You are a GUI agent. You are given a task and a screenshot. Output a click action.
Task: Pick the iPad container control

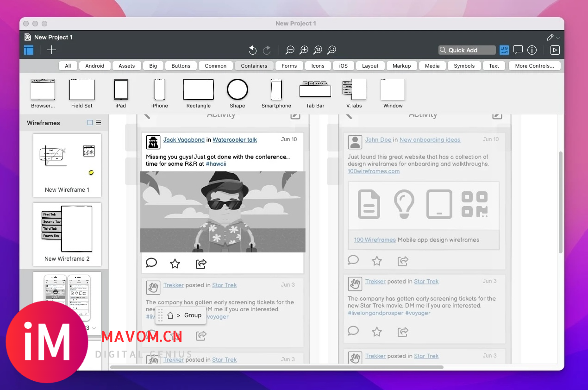[121, 94]
